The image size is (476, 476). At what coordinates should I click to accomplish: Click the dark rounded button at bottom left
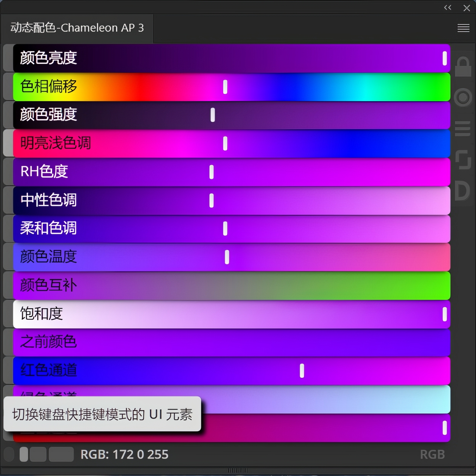9,454
